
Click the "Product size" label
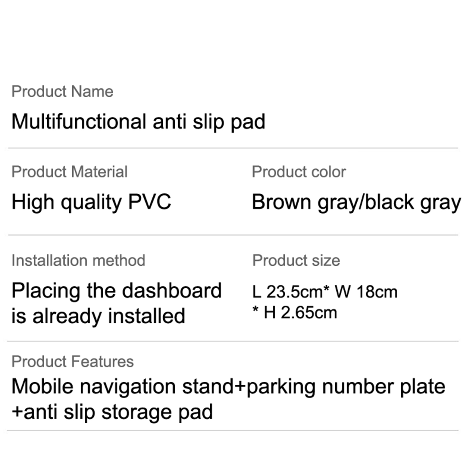click(x=296, y=260)
